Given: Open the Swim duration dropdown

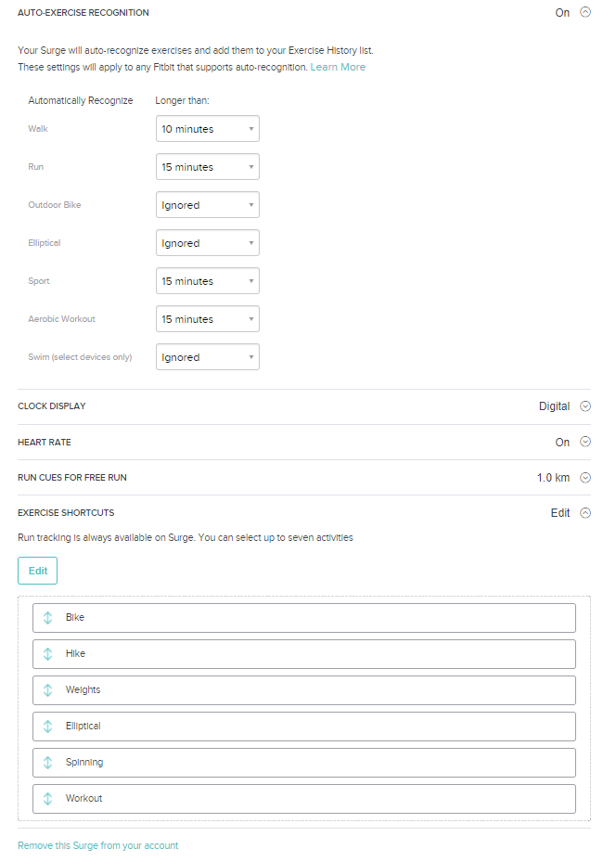Looking at the screenshot, I should coord(208,357).
